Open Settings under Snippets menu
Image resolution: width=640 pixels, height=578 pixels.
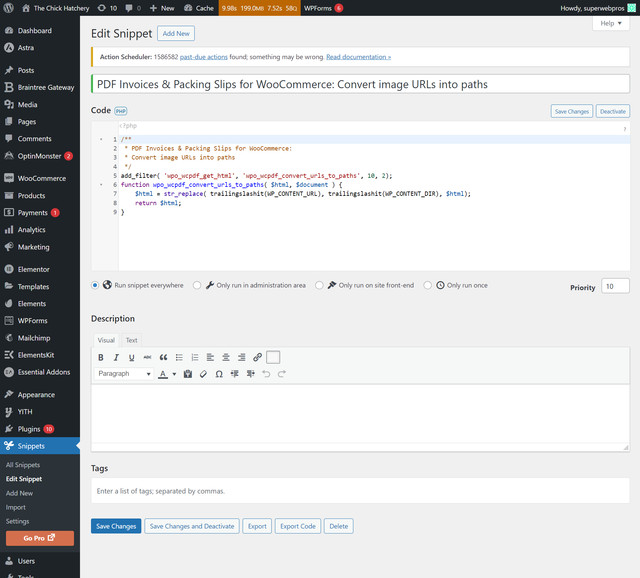(x=18, y=521)
